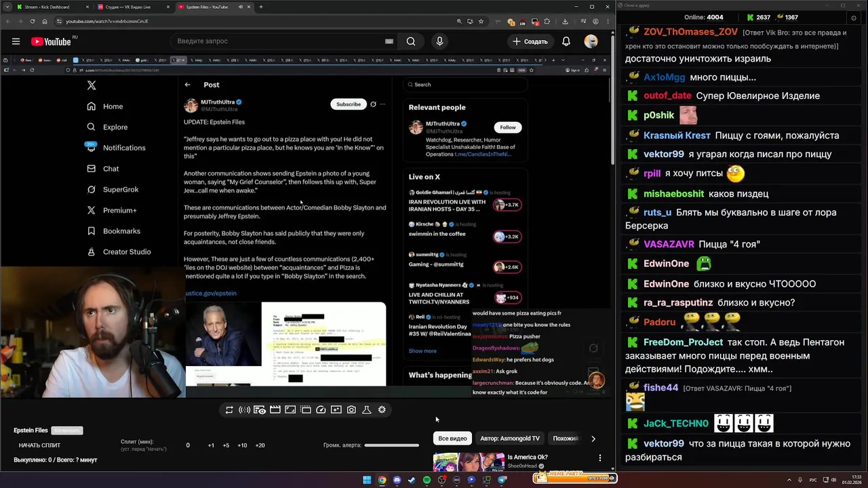
Task: Go back with the browser back arrow
Action: pyautogui.click(x=7, y=21)
